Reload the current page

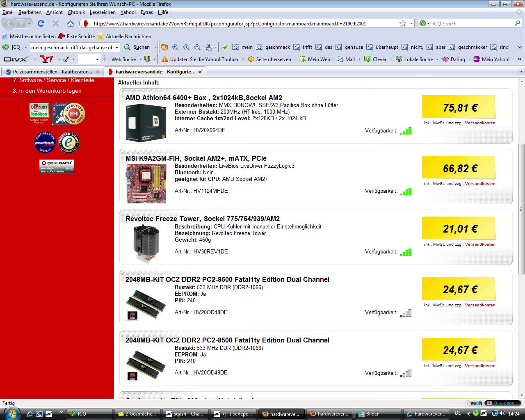[41, 23]
